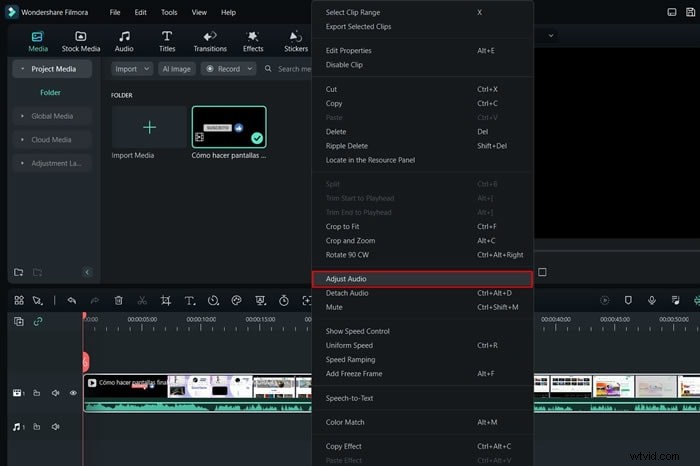Viewport: 700px width, 466px height.
Task: Select the Folder item in sidebar
Action: [x=50, y=93]
